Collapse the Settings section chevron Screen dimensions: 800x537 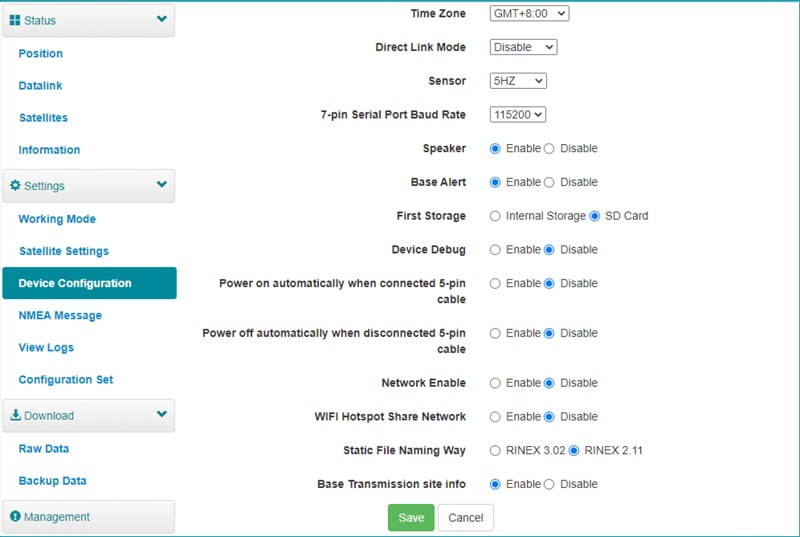click(162, 185)
